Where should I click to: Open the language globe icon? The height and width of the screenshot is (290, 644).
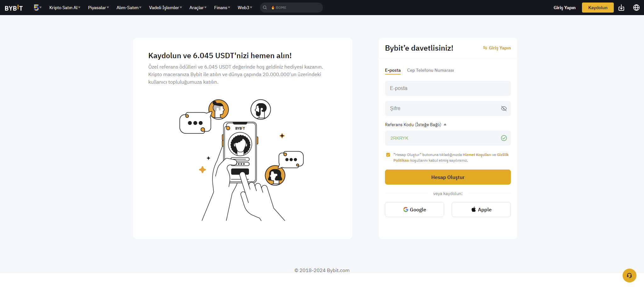(x=636, y=8)
